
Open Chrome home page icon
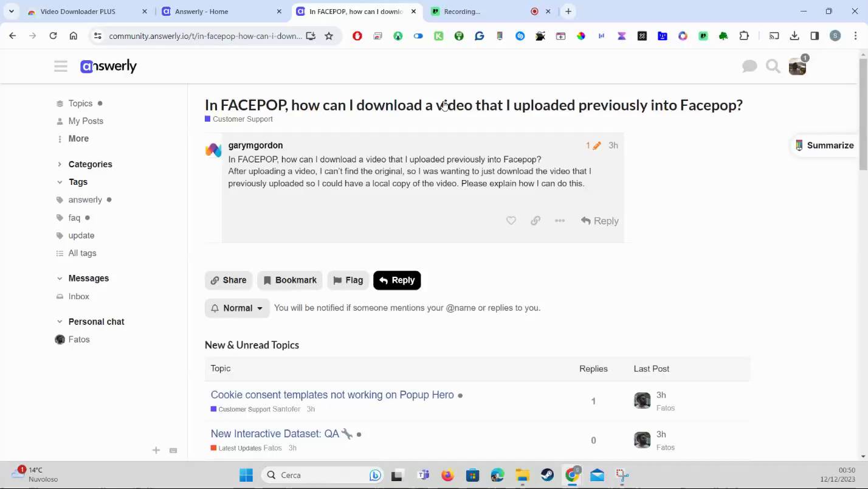click(x=74, y=36)
